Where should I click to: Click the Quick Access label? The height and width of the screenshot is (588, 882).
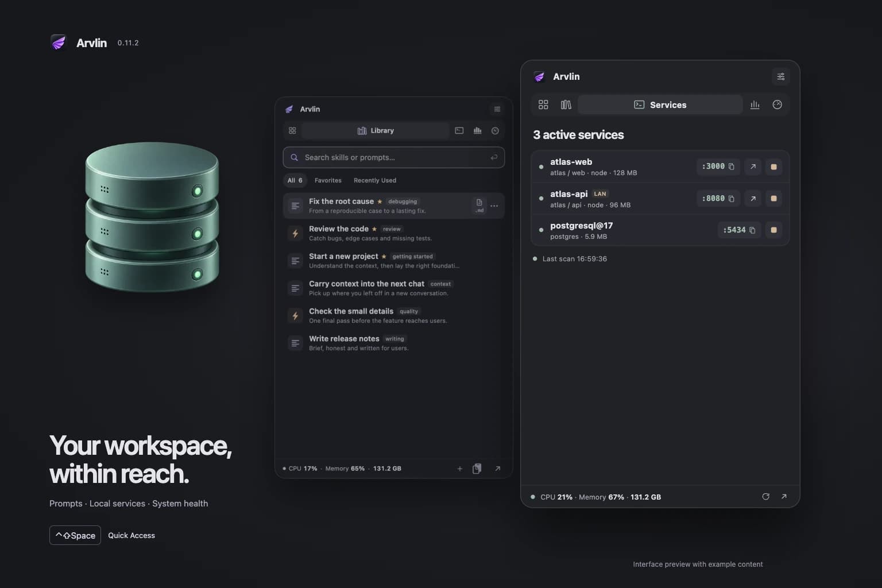[x=131, y=535]
